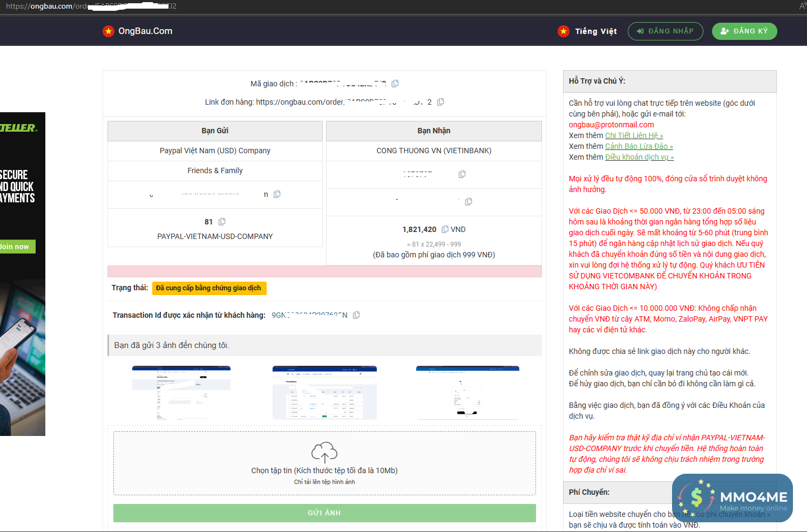Select the PAYPAL-VIETNAM-USD-COMPANY note text
The width and height of the screenshot is (807, 532).
coord(215,236)
